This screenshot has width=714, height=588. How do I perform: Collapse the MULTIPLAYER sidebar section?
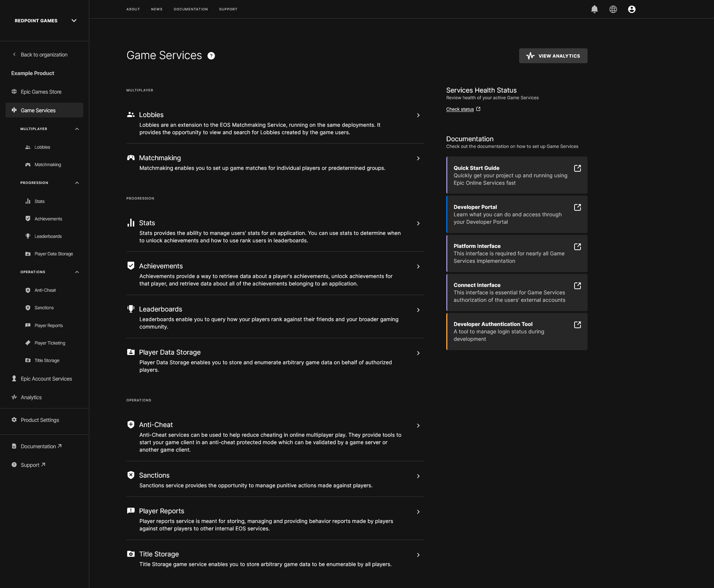tap(77, 129)
